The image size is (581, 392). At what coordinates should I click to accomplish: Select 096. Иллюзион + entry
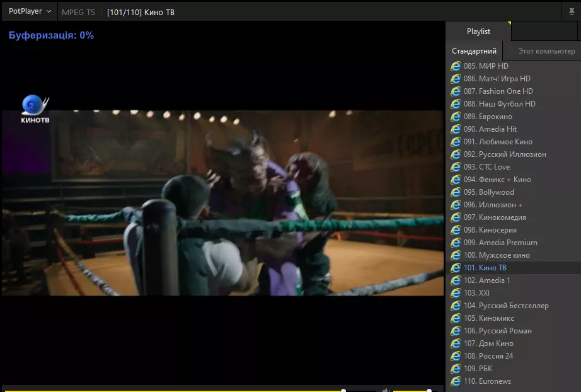(514, 205)
